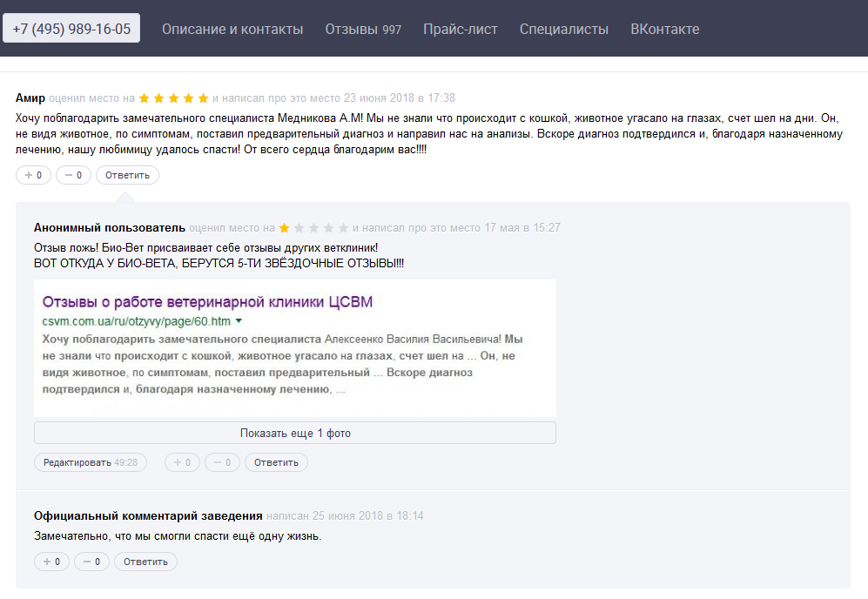Reply to the official establishment comment

pos(145,562)
